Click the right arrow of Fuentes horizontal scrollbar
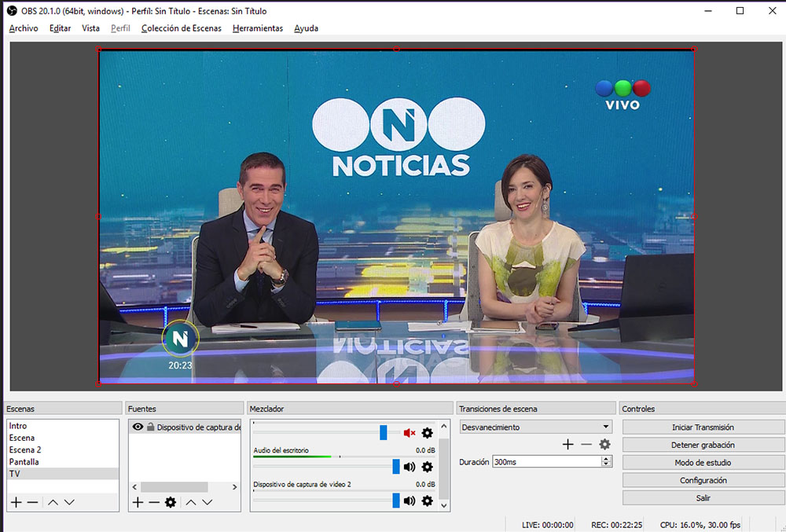This screenshot has width=786, height=532. coord(234,487)
